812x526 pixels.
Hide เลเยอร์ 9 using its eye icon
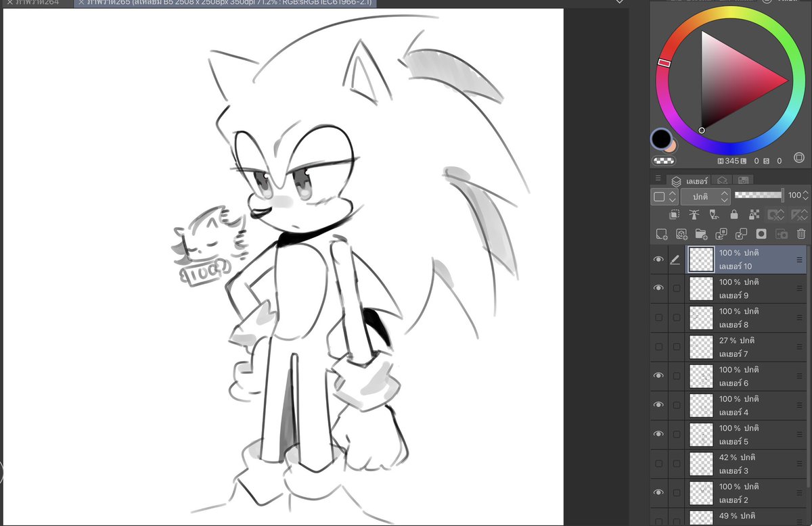click(x=658, y=288)
